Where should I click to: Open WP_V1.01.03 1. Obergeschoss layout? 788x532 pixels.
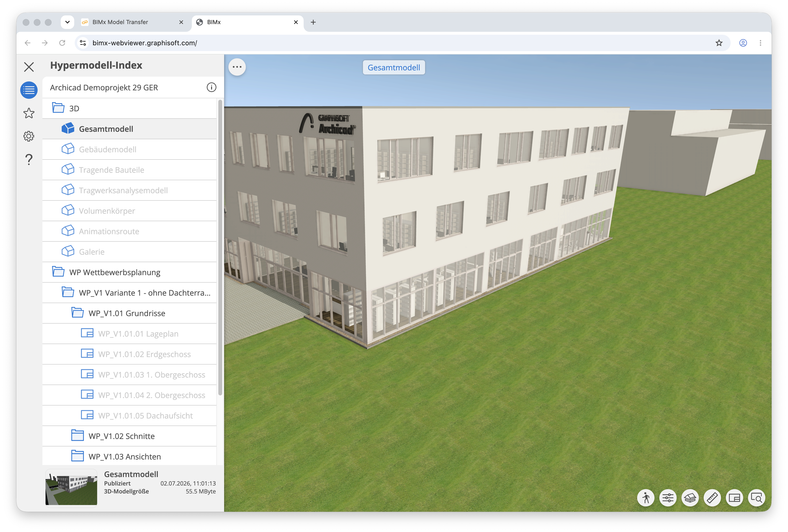(129, 375)
